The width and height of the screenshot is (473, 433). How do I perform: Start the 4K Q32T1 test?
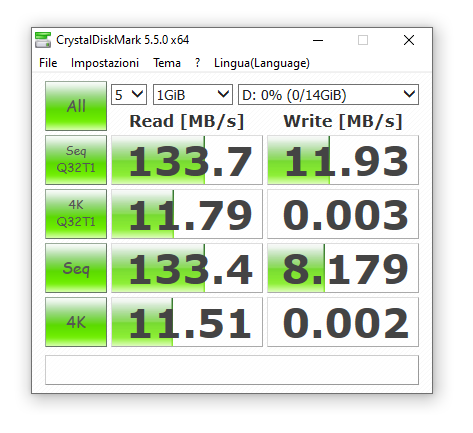coord(76,214)
